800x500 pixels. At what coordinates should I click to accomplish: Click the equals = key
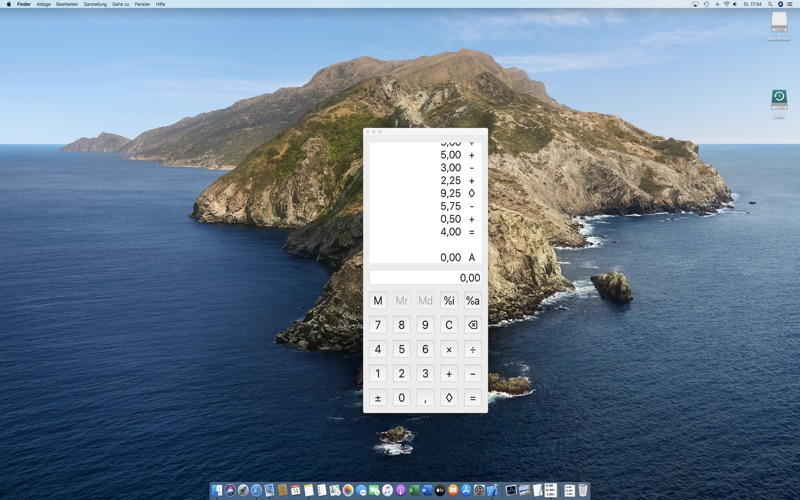point(472,397)
